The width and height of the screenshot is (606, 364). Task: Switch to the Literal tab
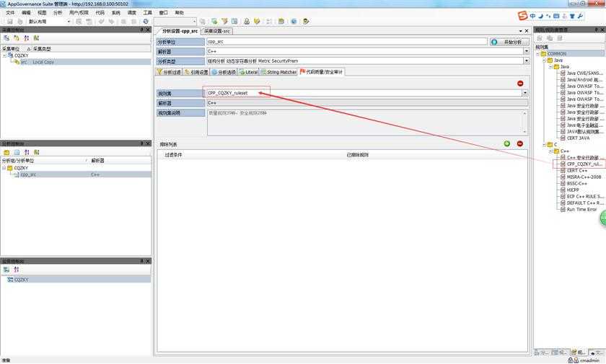pos(248,72)
